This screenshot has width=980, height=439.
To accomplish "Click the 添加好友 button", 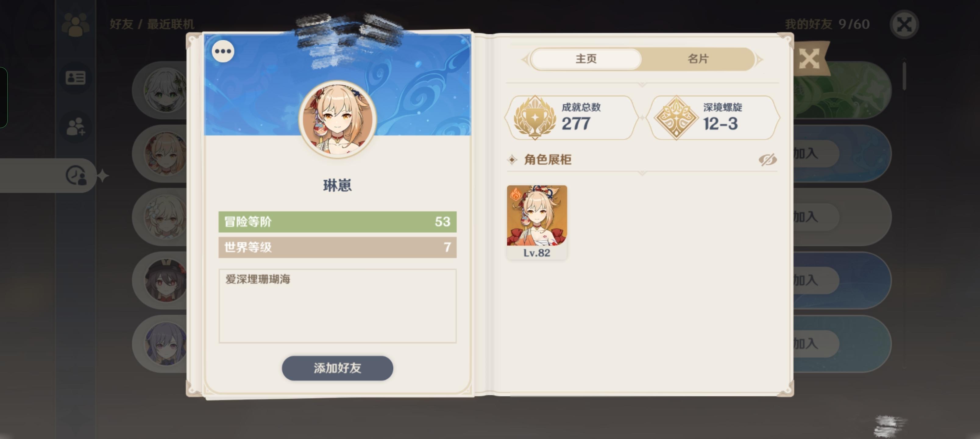I will coord(337,368).
